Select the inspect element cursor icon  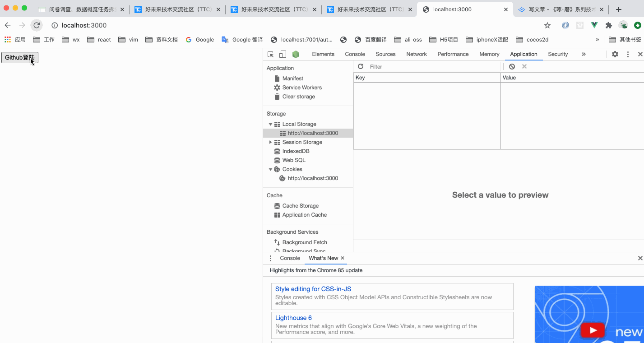pyautogui.click(x=270, y=54)
